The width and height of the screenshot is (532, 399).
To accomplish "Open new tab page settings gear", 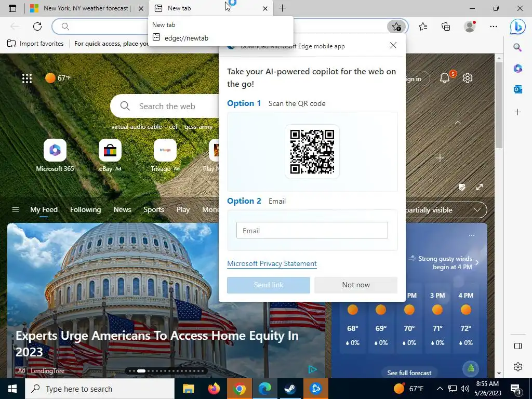I will [x=468, y=78].
